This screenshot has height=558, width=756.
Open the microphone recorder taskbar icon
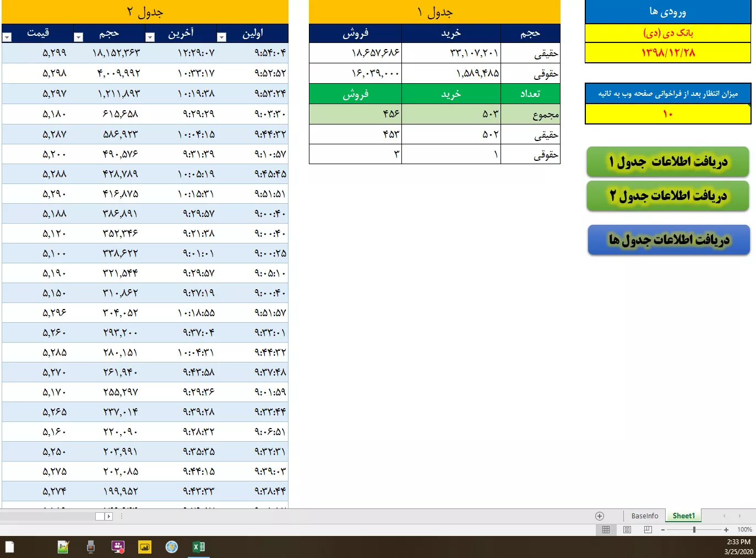click(91, 547)
